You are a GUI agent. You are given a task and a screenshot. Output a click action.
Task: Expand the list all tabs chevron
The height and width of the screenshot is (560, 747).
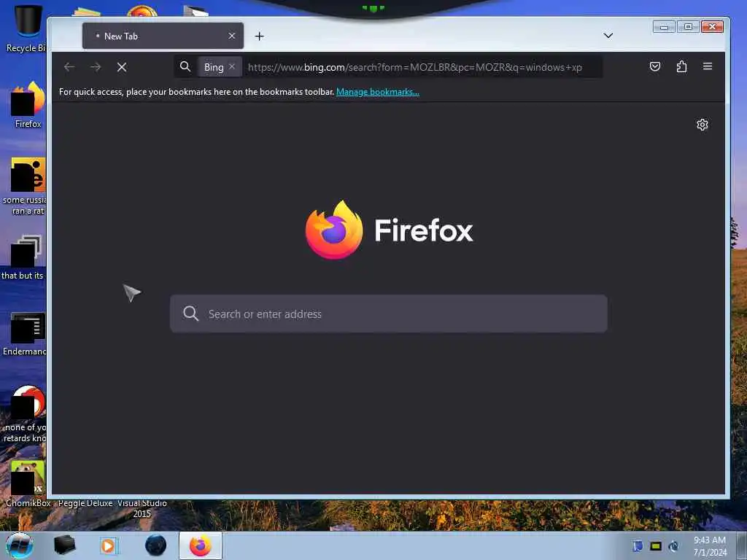(608, 36)
